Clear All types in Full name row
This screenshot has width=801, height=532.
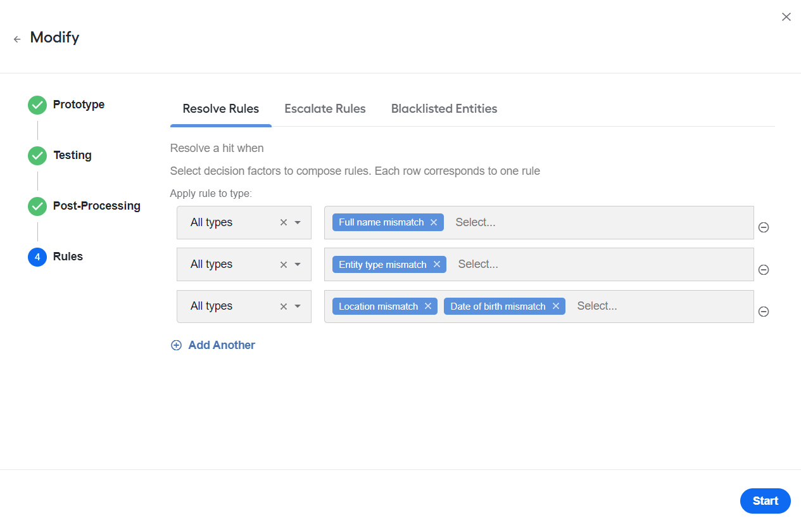coord(284,222)
